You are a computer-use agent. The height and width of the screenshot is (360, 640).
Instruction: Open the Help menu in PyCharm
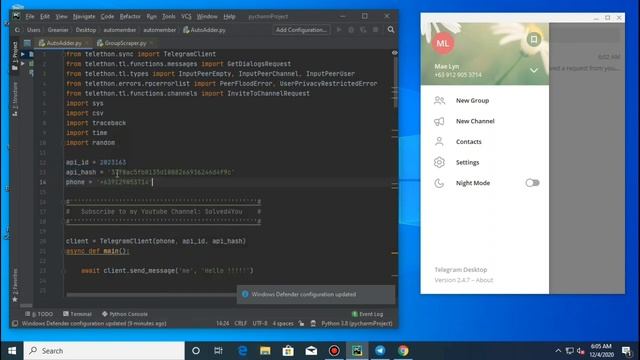point(229,17)
